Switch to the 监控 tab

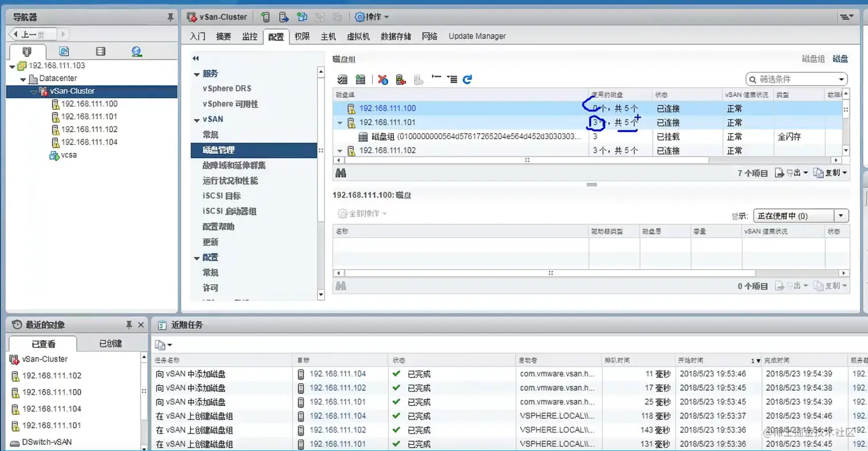[250, 36]
